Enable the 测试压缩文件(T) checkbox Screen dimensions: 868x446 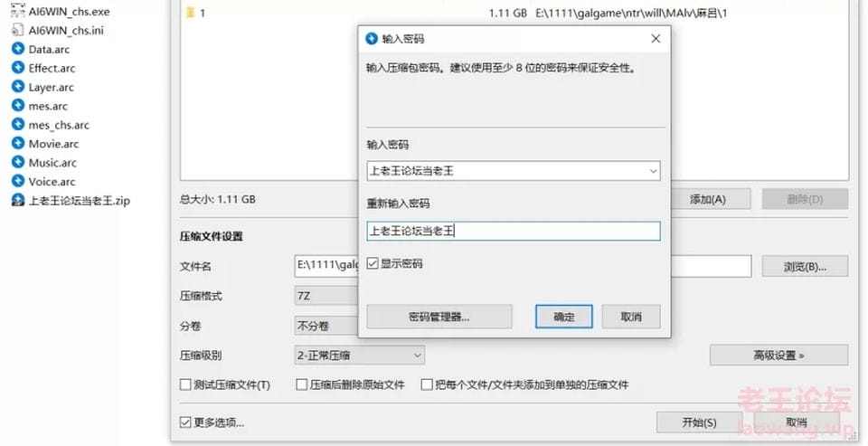pos(185,384)
